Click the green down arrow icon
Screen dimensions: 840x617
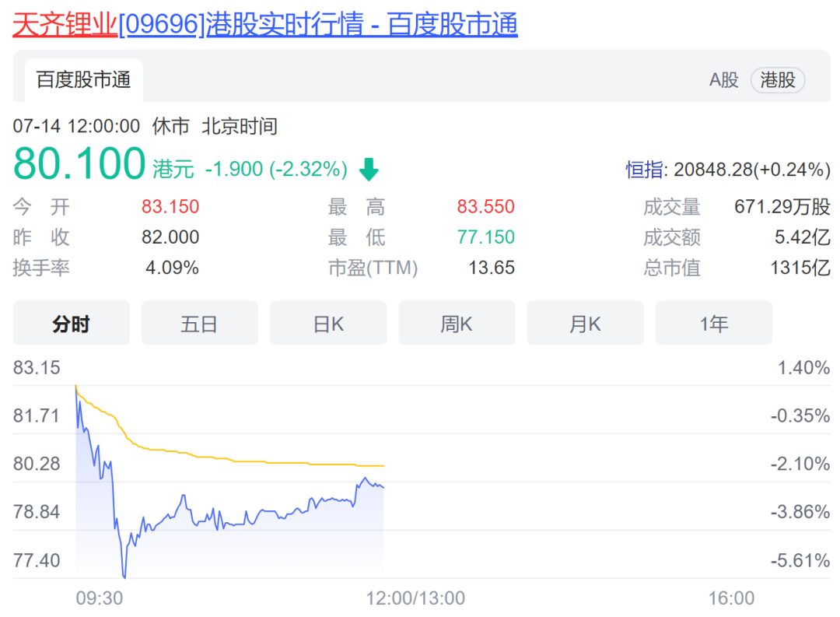368,169
